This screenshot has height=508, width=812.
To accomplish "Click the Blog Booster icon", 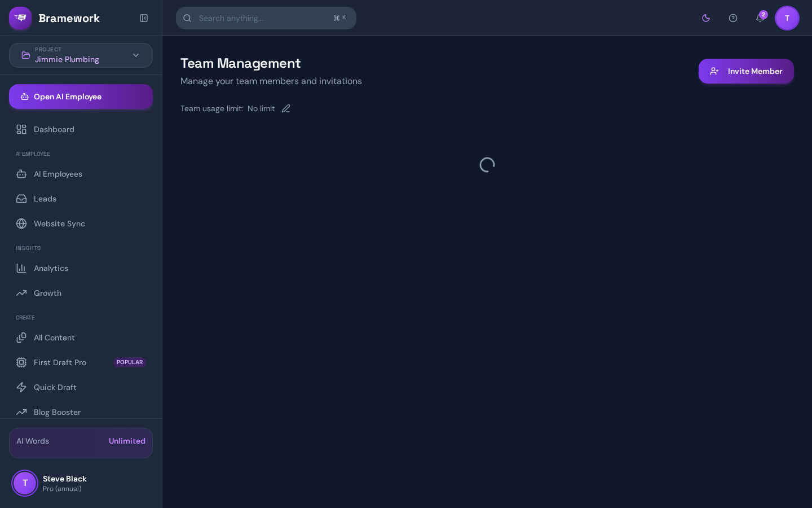I will (x=21, y=412).
